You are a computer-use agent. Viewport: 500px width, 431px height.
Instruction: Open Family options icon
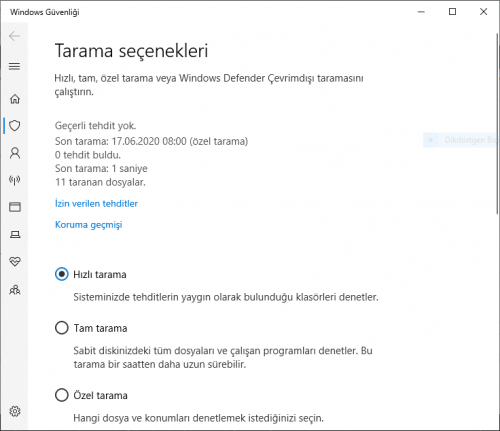[15, 289]
